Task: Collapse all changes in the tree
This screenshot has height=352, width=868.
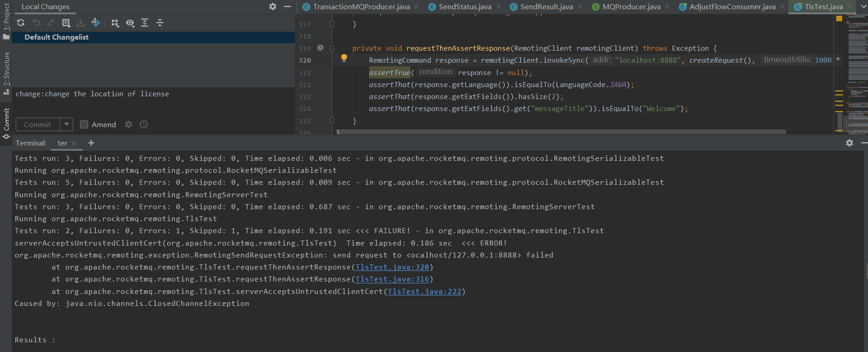Action: point(160,23)
